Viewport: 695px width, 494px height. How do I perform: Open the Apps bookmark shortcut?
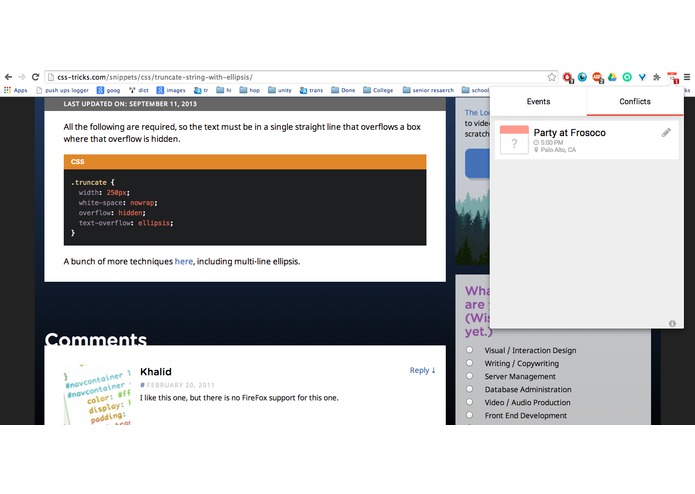(x=16, y=90)
